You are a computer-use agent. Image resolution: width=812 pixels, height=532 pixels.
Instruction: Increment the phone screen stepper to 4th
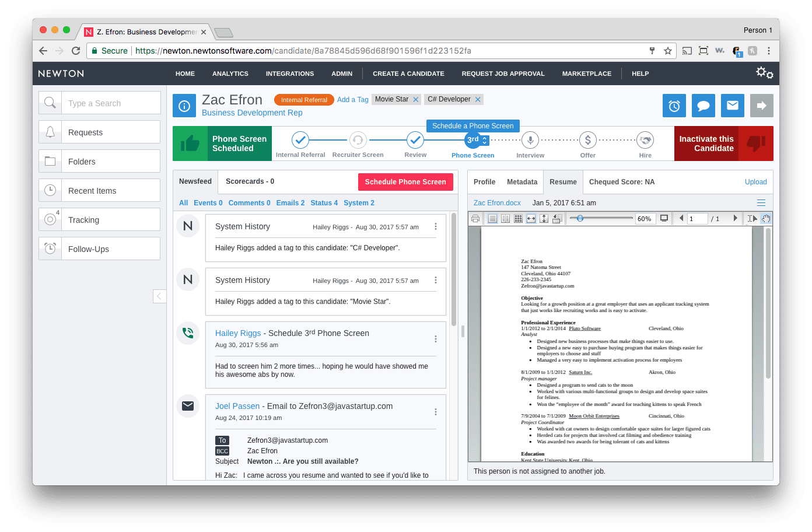coord(484,137)
